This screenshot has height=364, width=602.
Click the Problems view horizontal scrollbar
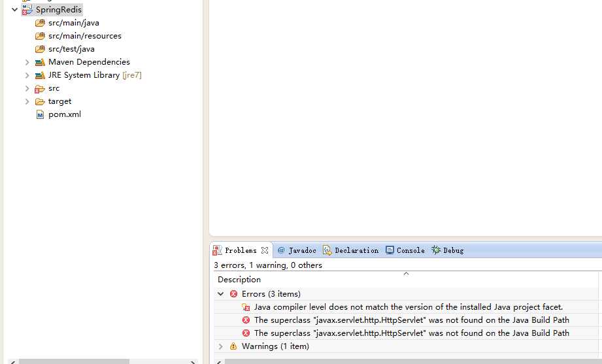tap(413, 361)
